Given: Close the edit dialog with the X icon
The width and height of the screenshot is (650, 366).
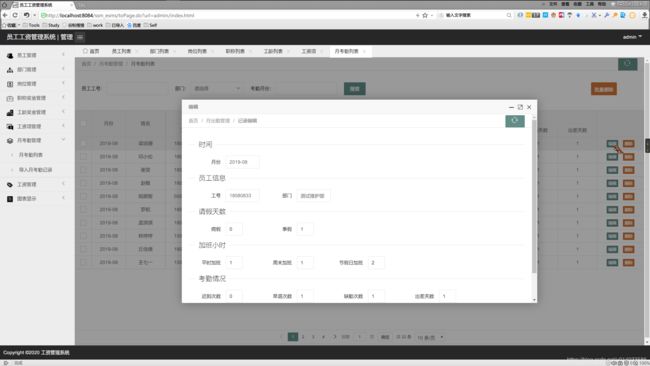Looking at the screenshot, I should (529, 107).
